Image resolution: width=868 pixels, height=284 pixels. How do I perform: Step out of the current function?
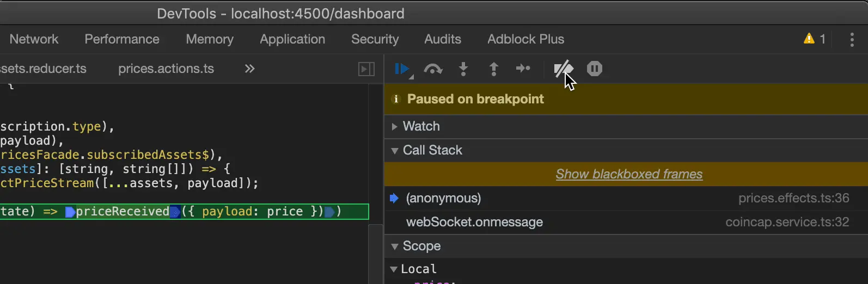point(493,69)
